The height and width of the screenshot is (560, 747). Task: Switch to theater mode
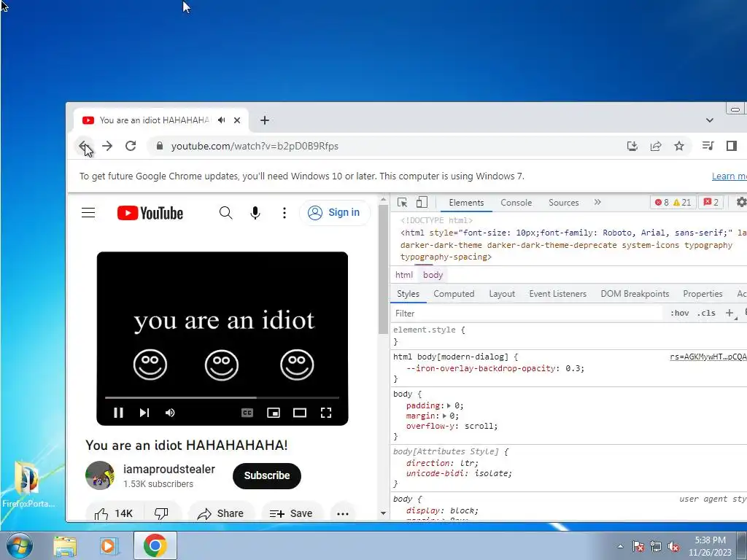300,413
